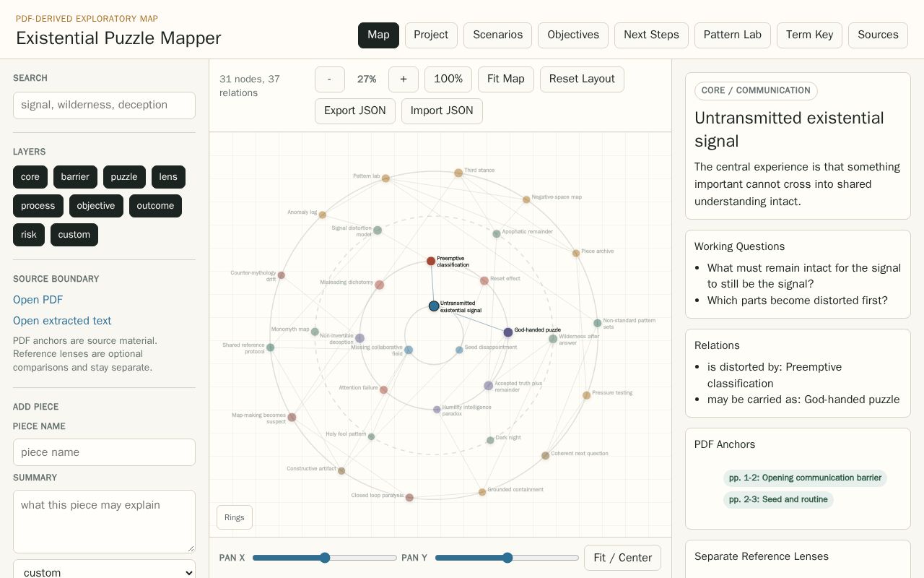Toggle the puzzle layer filter
The image size is (924, 578).
tap(124, 177)
